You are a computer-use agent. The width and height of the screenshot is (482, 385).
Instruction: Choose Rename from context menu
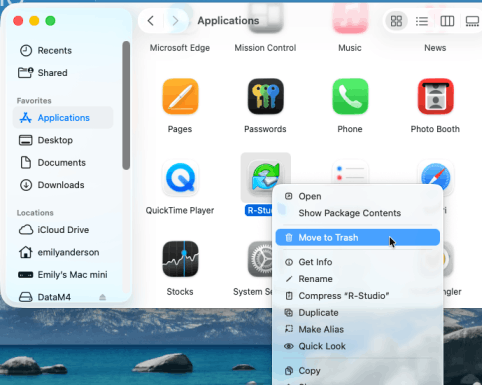click(x=358, y=279)
